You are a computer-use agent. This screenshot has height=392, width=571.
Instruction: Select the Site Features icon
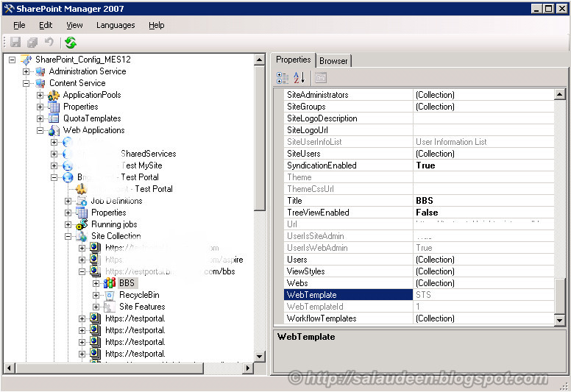point(110,307)
